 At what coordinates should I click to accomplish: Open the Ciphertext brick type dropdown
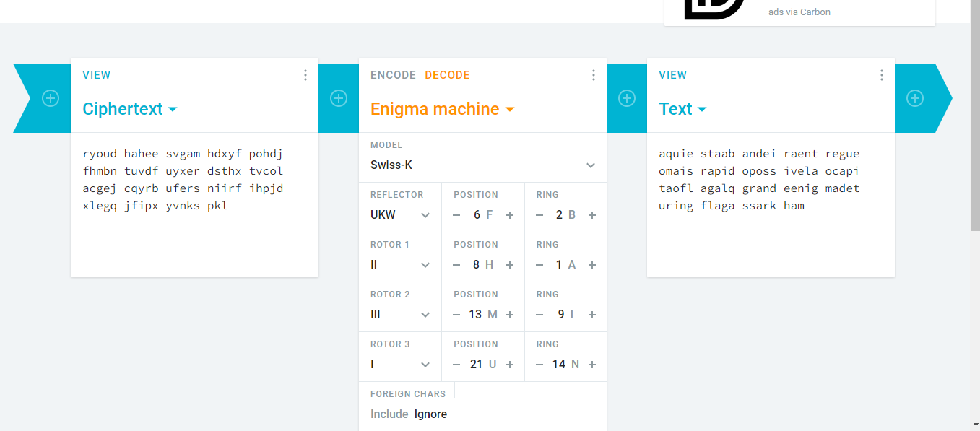coord(130,109)
